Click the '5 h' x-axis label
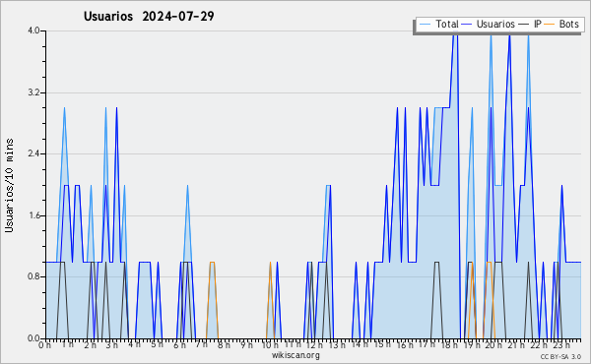 (157, 344)
